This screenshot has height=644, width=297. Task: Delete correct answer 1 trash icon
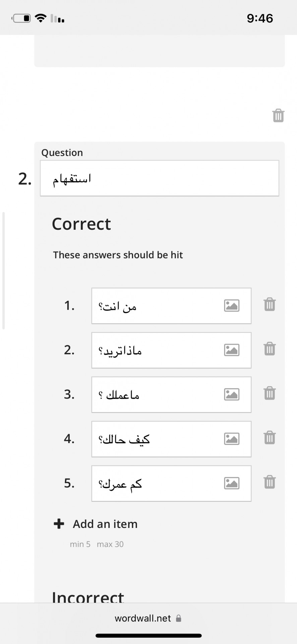point(270,305)
